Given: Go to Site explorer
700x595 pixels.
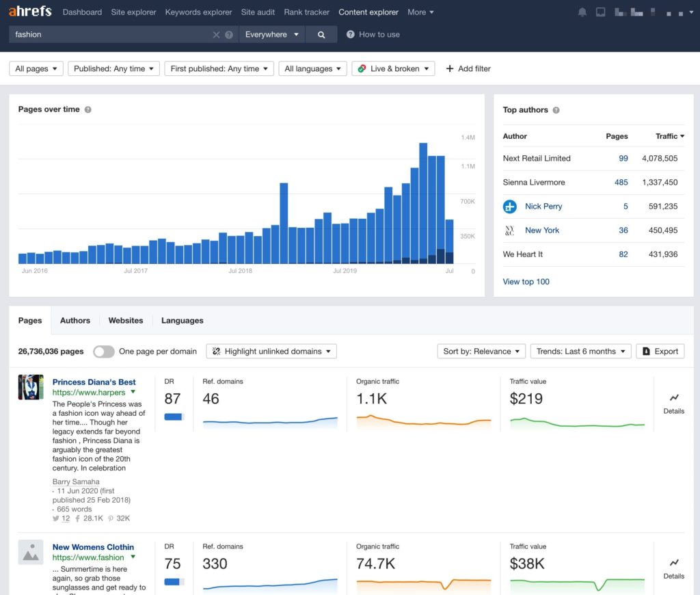Looking at the screenshot, I should tap(133, 12).
